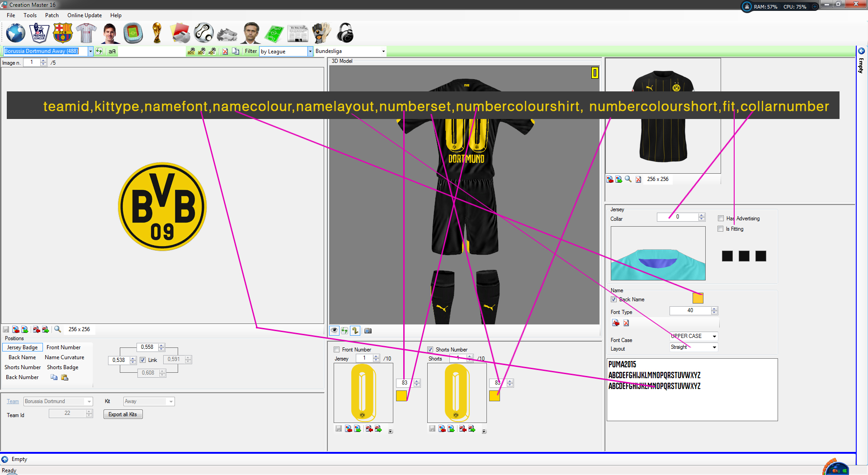Open the FC Barcelona teams editor icon
Viewport: 868px width, 475px height.
click(62, 33)
